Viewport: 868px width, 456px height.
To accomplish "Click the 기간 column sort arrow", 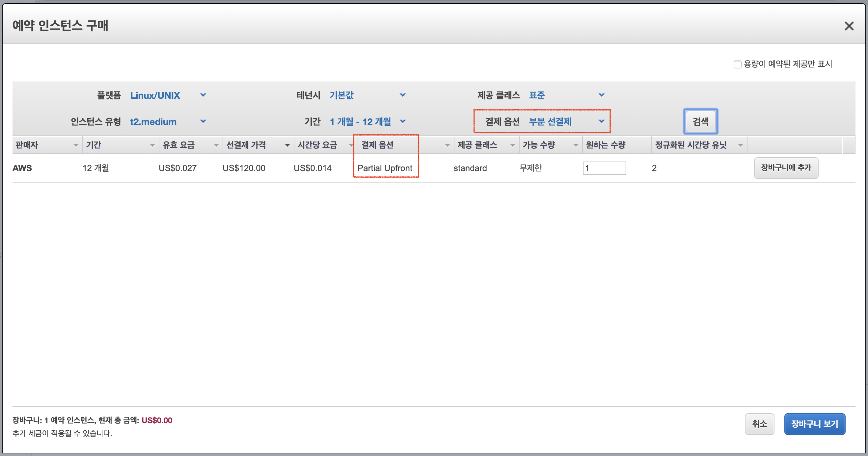I will (x=152, y=145).
